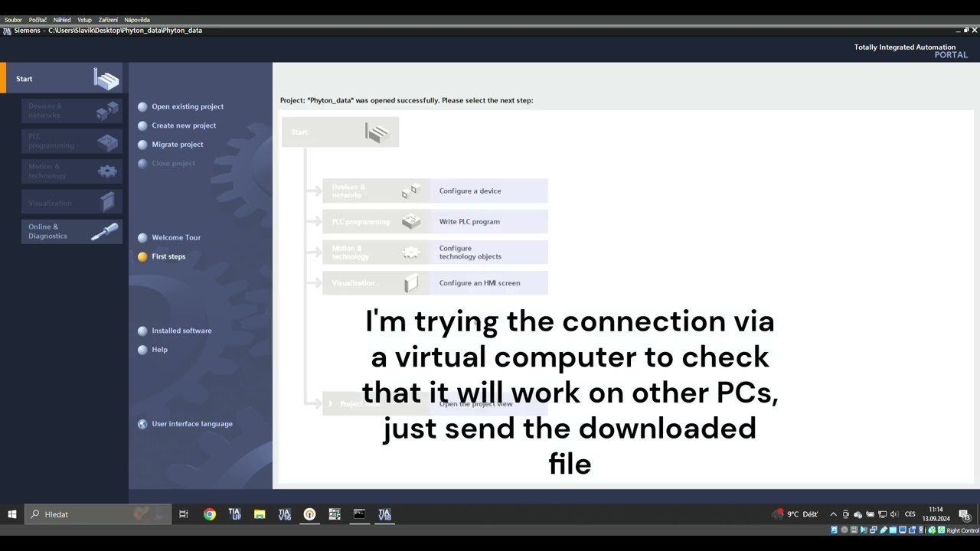This screenshot has height=551, width=980.
Task: Open the command prompt on the taskbar
Action: (x=360, y=514)
